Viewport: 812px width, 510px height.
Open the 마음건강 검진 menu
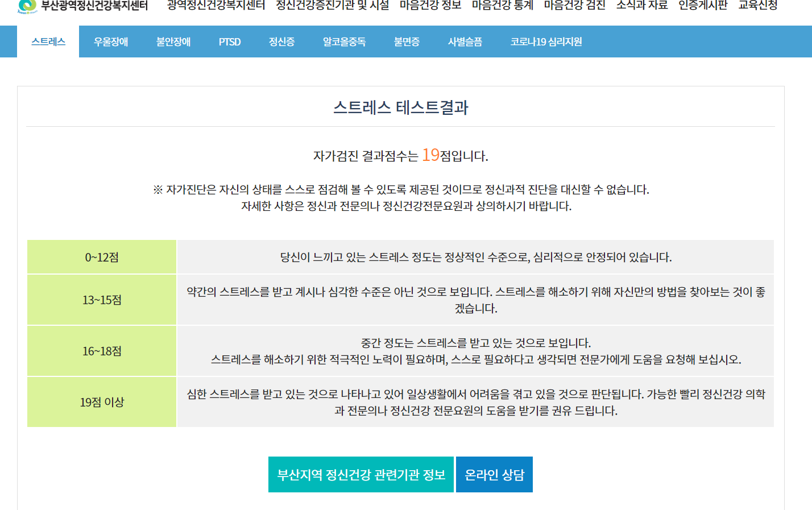pos(574,6)
